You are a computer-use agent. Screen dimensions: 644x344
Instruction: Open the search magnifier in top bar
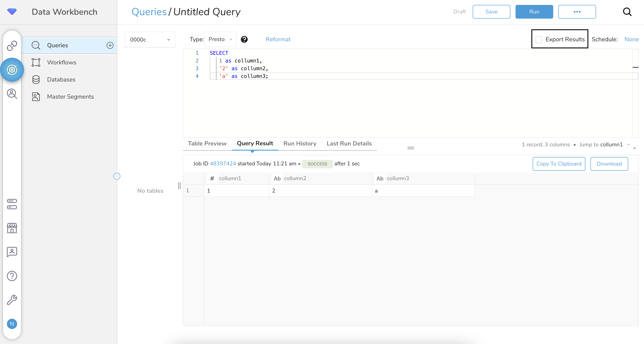pyautogui.click(x=627, y=12)
